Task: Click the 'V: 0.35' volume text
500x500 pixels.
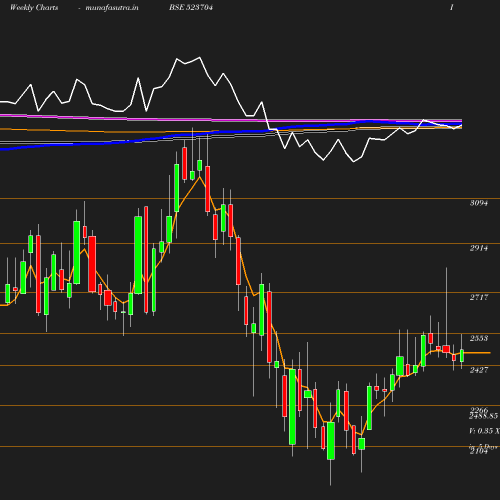Action: [481, 431]
